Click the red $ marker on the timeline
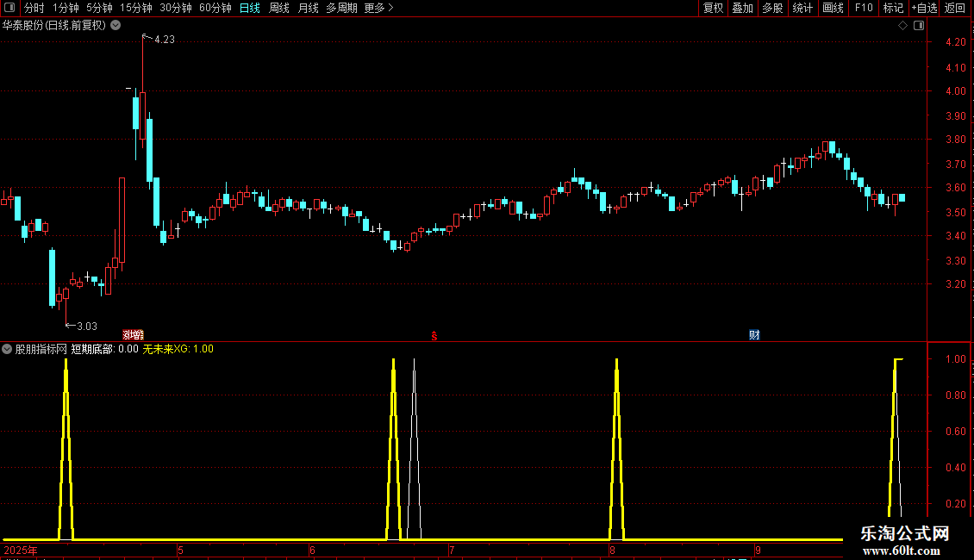Screen dimensions: 974x560 [x=434, y=336]
